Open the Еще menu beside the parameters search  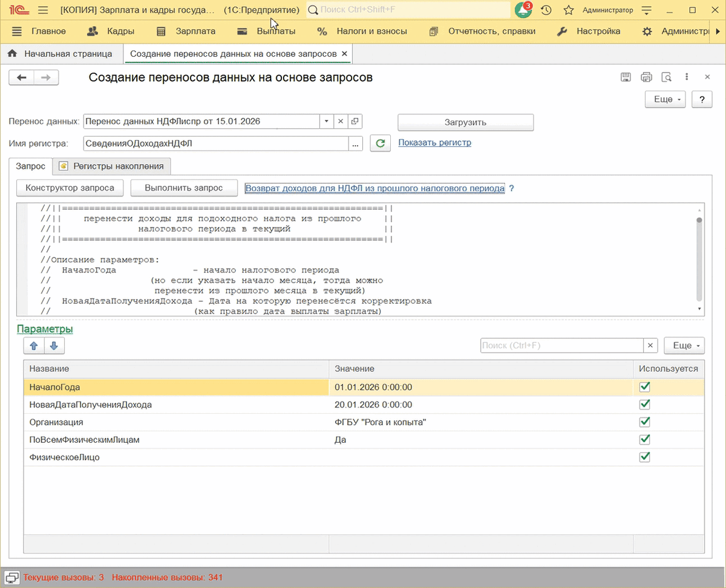click(x=684, y=345)
